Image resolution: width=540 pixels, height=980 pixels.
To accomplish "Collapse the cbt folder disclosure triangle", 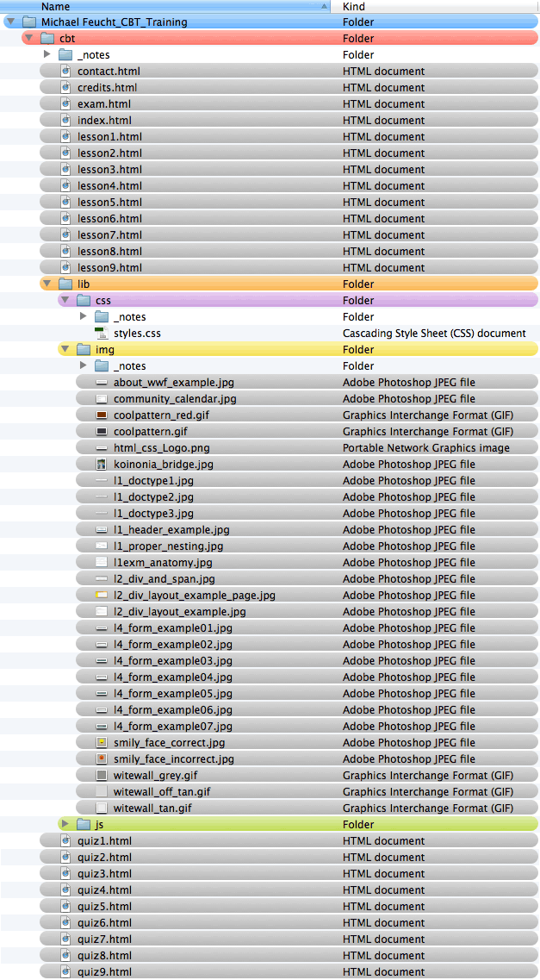I will pyautogui.click(x=28, y=38).
